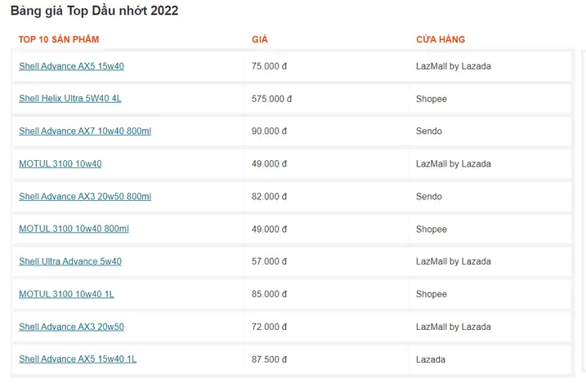This screenshot has width=586, height=392.
Task: Click the GIÁ column header
Action: pyautogui.click(x=260, y=39)
